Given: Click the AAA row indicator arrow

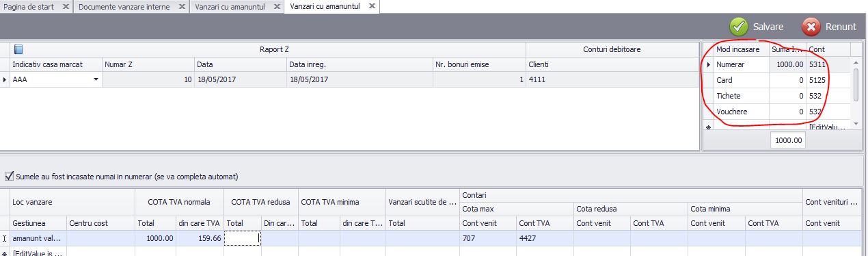Looking at the screenshot, I should click(x=5, y=79).
